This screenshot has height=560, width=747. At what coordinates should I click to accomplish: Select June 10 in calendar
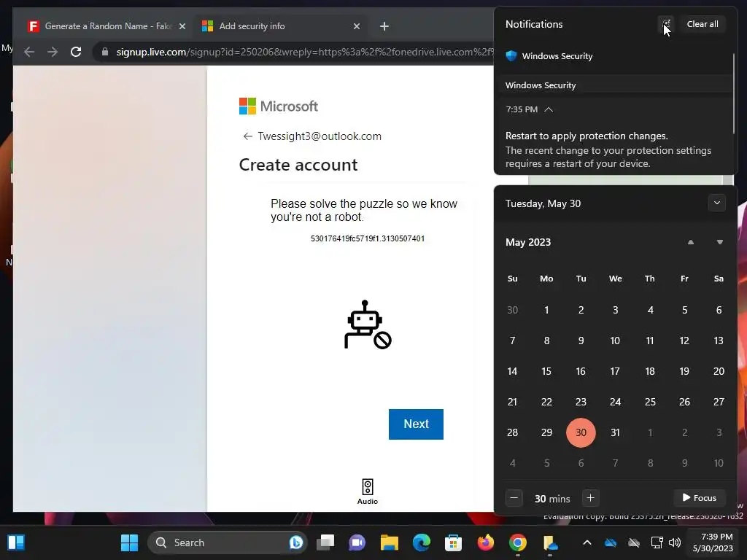pos(719,463)
